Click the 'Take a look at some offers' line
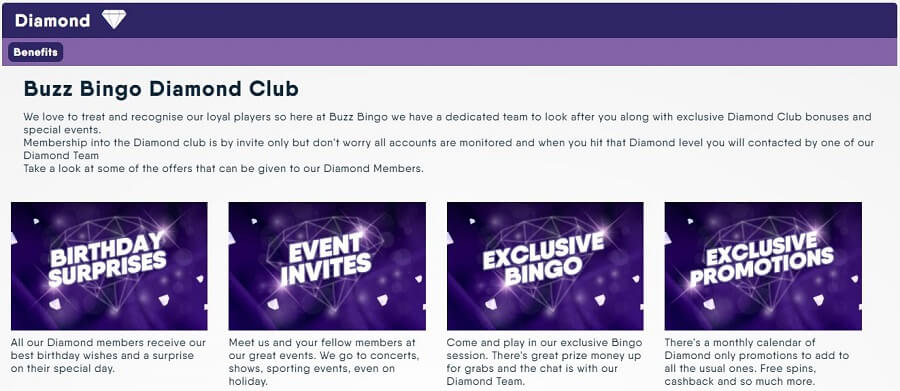 tap(224, 169)
